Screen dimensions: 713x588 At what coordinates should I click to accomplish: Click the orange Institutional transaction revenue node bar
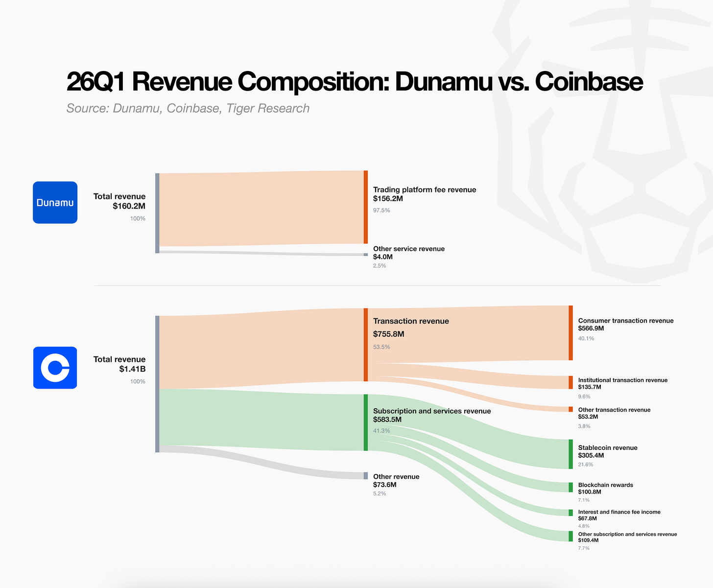pyautogui.click(x=570, y=382)
